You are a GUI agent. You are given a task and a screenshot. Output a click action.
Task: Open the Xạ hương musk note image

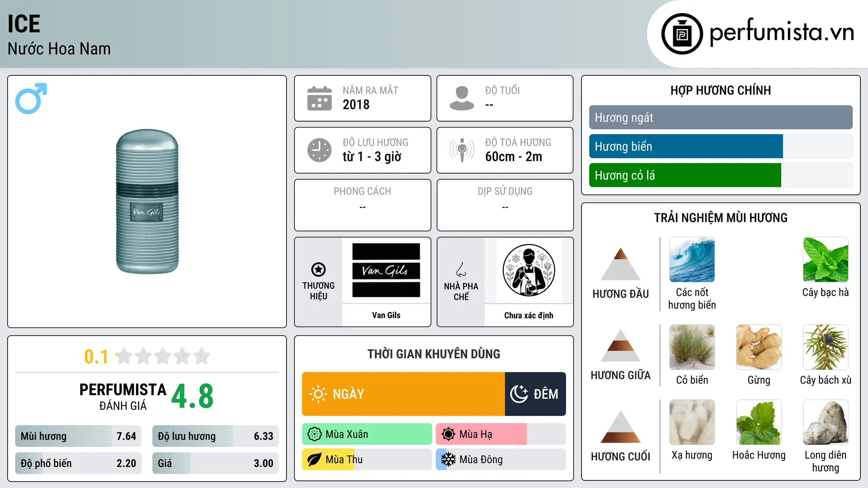click(x=692, y=422)
